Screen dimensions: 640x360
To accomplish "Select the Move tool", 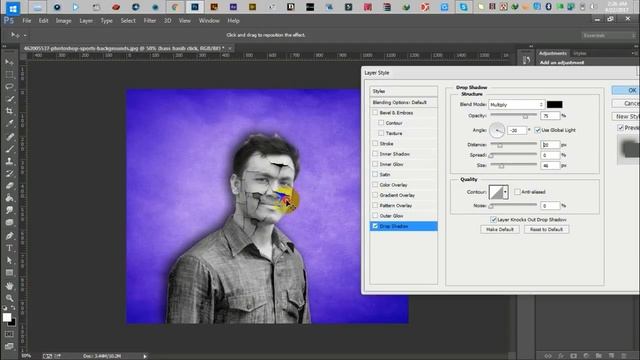I will (x=9, y=62).
